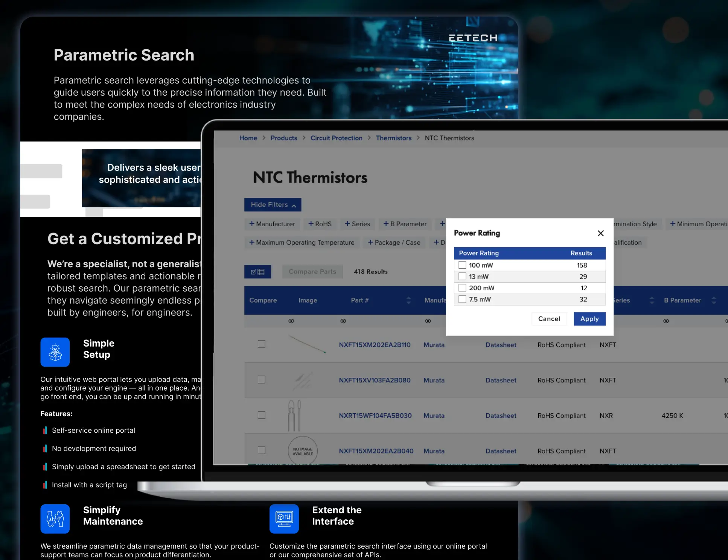Close the Power Rating dialog with X
Viewport: 728px width, 560px height.
point(600,233)
